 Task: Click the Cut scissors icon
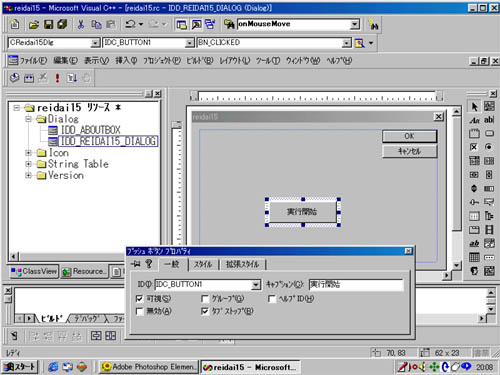81,24
